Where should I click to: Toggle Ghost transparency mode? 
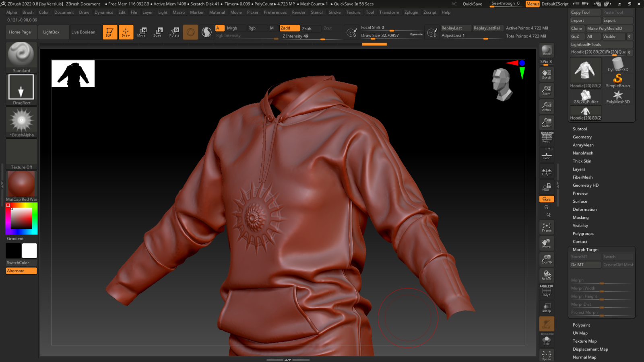pos(546,324)
